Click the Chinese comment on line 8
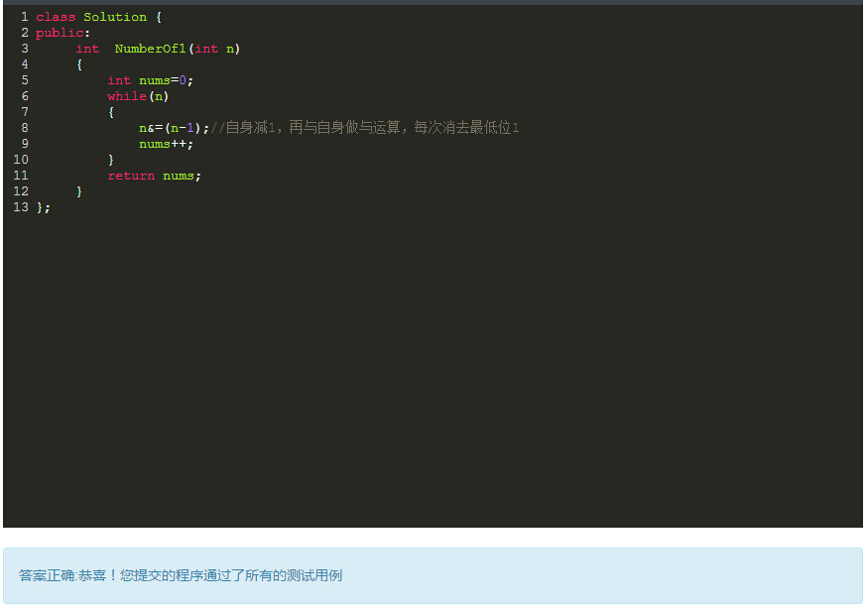The width and height of the screenshot is (868, 611). tap(365, 128)
